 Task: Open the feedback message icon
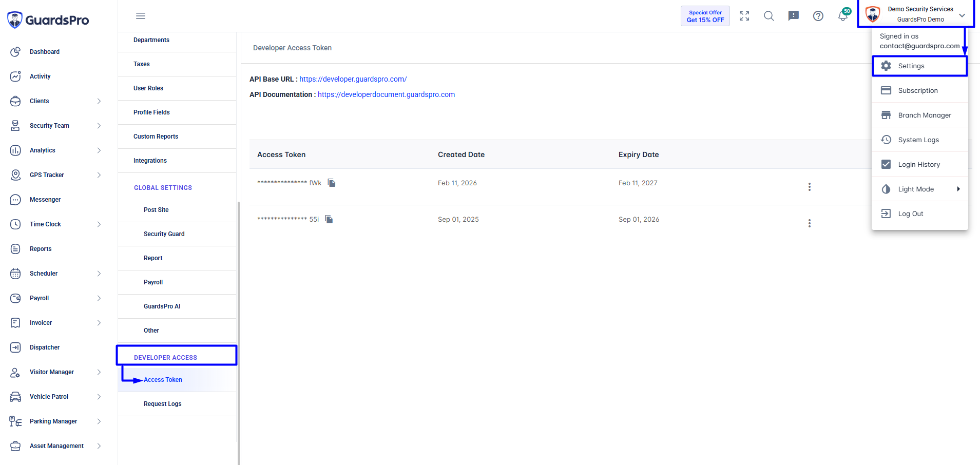click(x=794, y=16)
